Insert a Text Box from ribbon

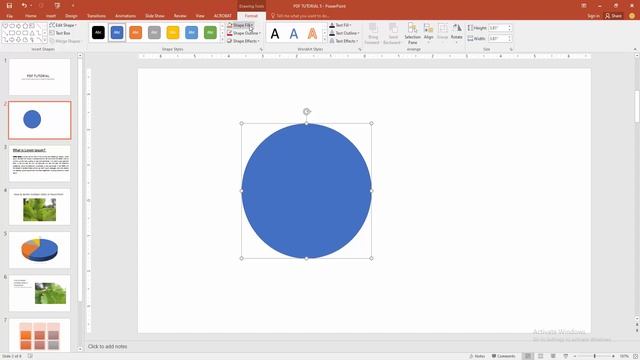pos(60,33)
